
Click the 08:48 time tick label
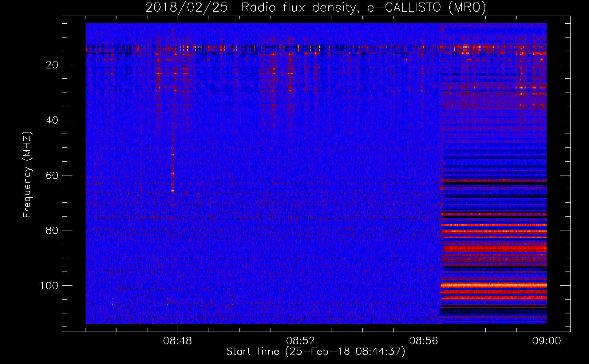click(x=178, y=341)
